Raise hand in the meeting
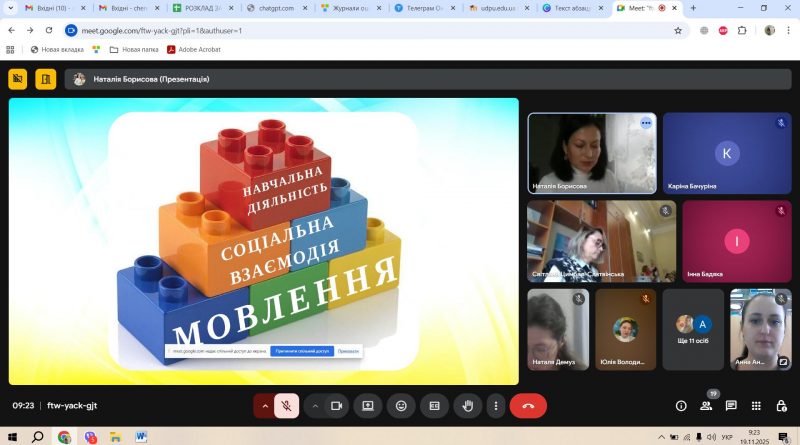This screenshot has height=445, width=800. [467, 406]
